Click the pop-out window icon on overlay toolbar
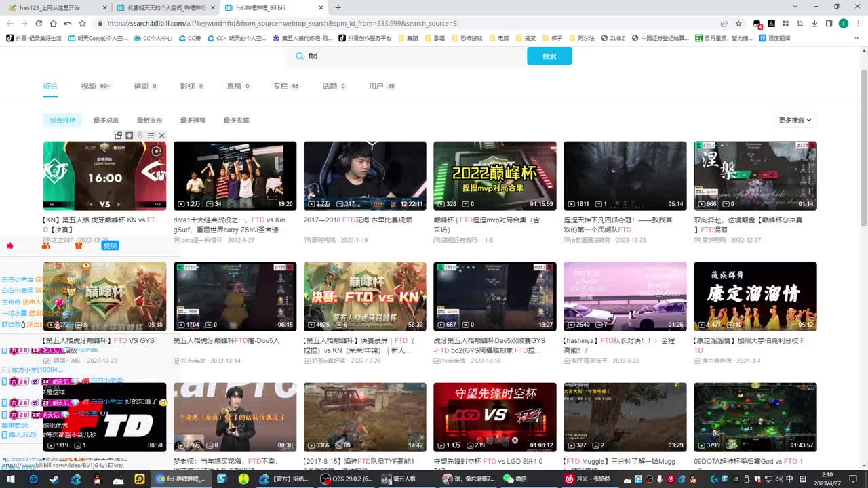Image resolution: width=868 pixels, height=488 pixels. [118, 136]
